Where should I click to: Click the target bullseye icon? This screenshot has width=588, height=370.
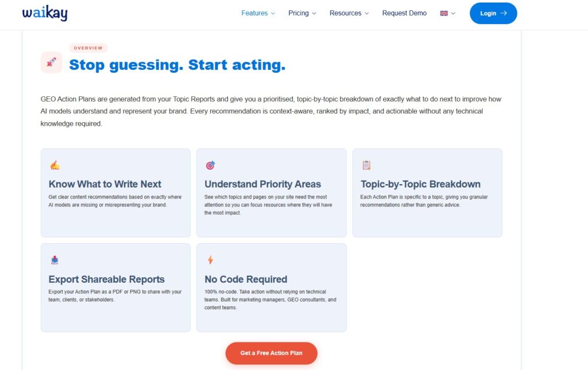210,165
